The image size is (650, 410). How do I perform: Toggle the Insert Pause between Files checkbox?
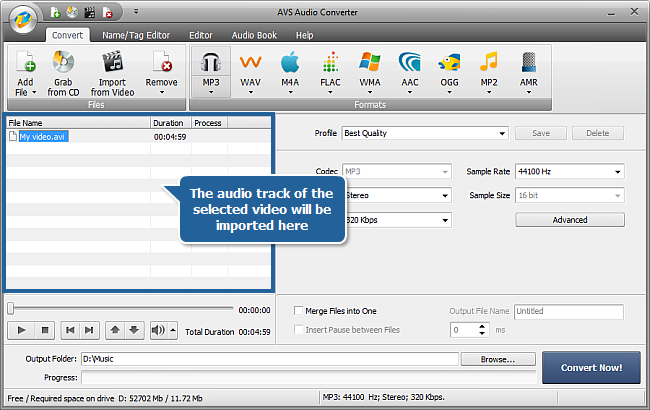(298, 330)
